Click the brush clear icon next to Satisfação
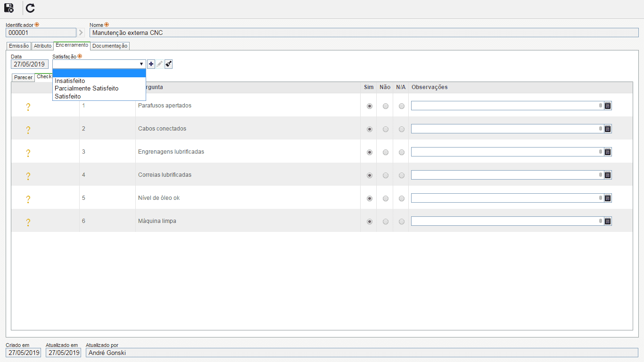The width and height of the screenshot is (644, 362). [x=168, y=64]
